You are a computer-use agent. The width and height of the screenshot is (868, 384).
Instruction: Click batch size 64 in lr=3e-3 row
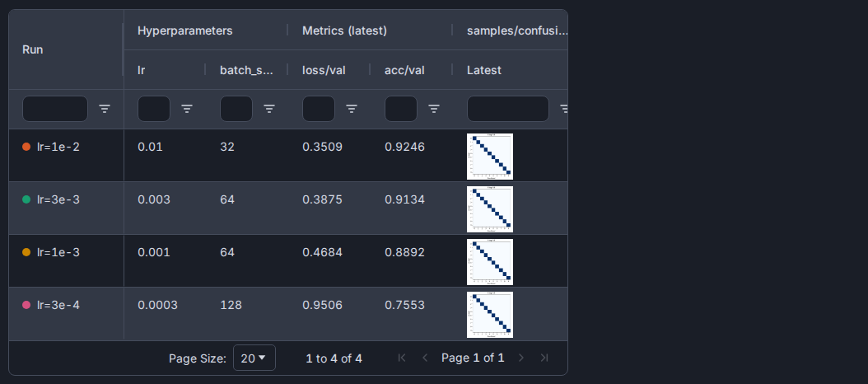pos(227,199)
